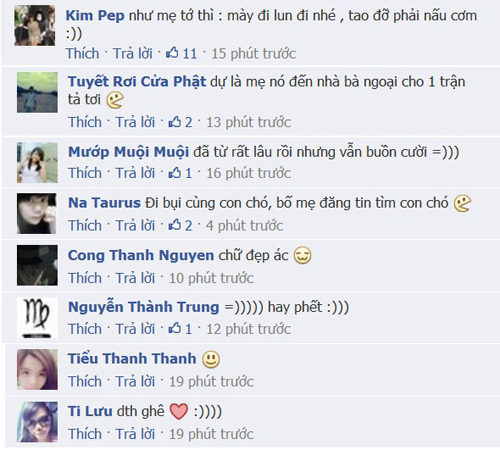
Task: Click the '4 phút trước' timestamp
Action: pyautogui.click(x=244, y=226)
